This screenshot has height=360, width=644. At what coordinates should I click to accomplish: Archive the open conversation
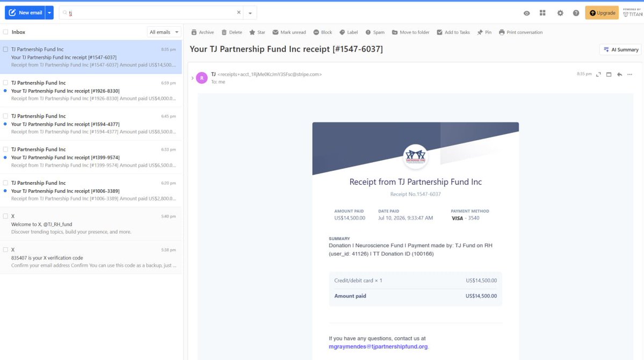tap(202, 32)
